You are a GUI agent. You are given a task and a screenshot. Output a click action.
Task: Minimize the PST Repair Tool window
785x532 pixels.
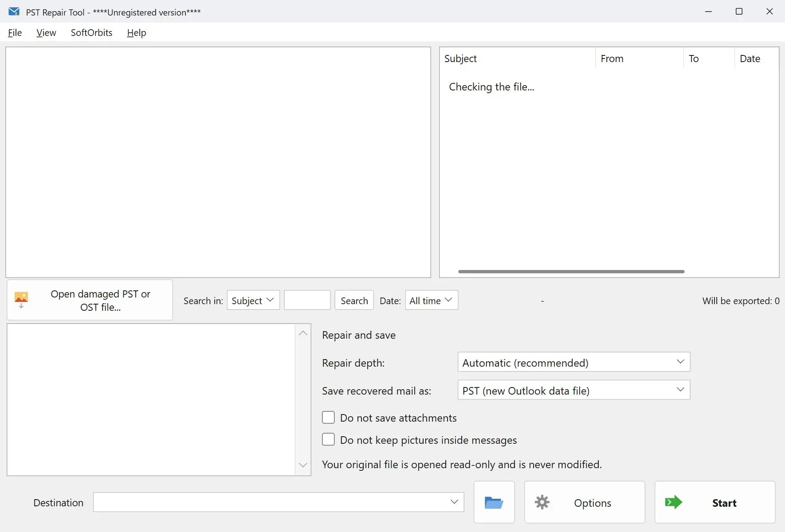[708, 12]
